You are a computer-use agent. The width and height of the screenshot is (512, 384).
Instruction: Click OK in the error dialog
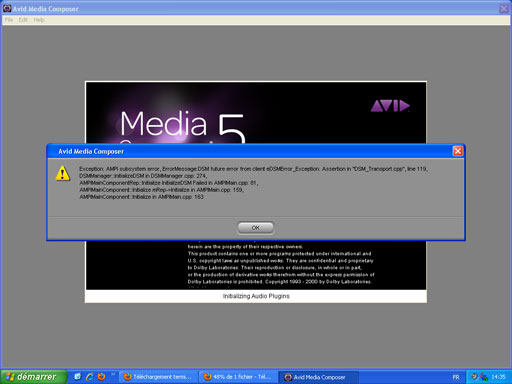click(x=255, y=228)
